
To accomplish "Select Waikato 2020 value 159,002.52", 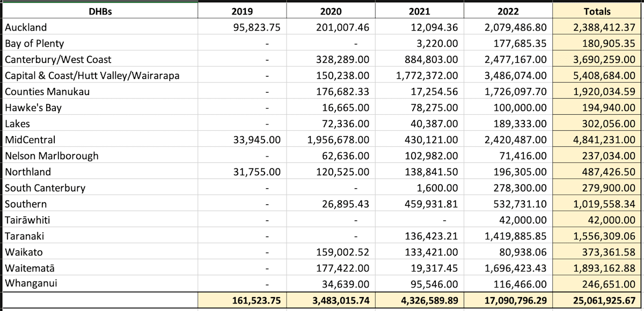I will (342, 253).
